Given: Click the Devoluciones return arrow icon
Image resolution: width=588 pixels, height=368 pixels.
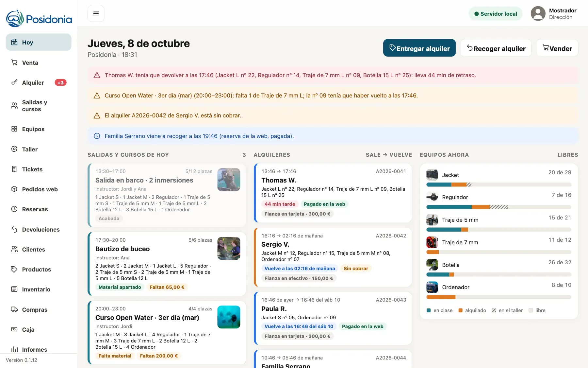Looking at the screenshot, I should (x=14, y=229).
